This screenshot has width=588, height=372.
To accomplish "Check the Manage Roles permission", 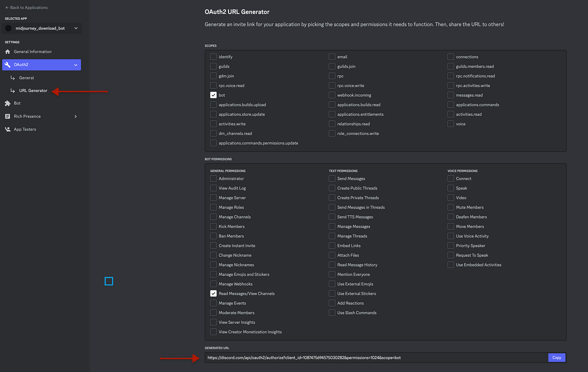I will click(213, 207).
